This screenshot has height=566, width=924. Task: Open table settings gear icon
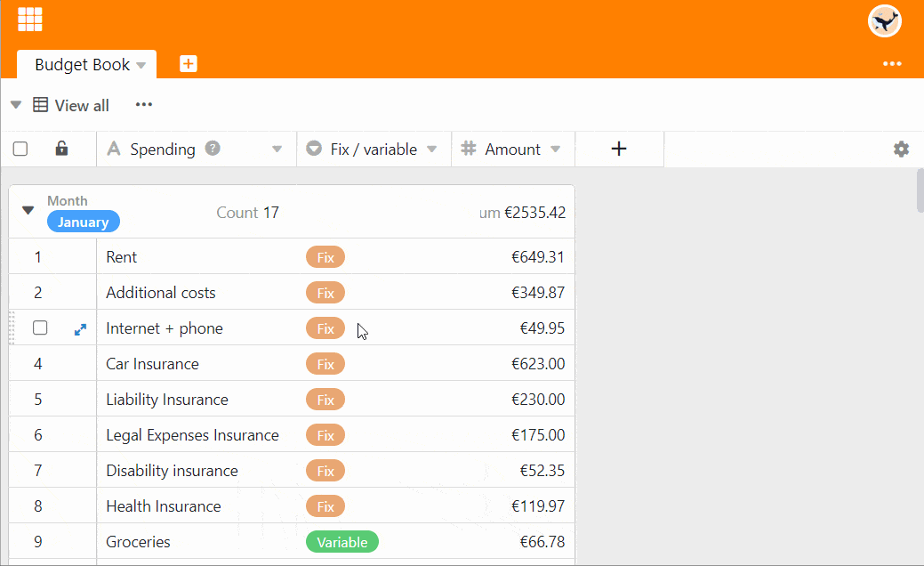coord(901,150)
